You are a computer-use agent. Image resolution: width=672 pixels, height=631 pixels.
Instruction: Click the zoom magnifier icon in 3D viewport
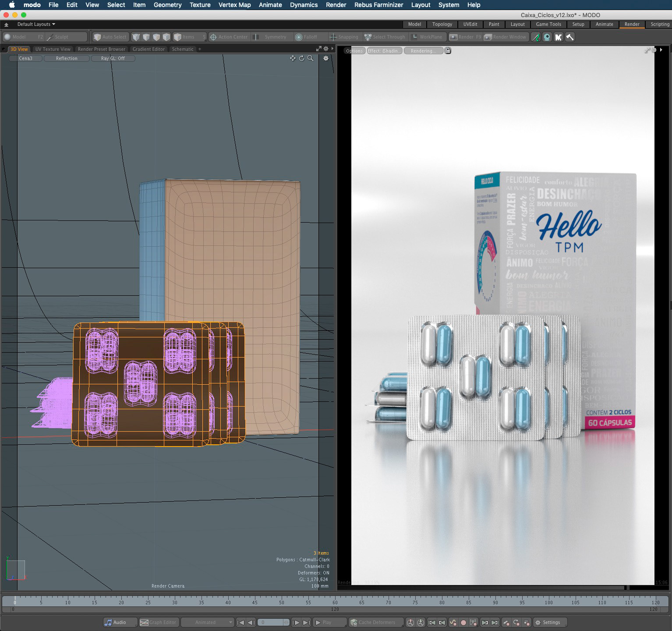pyautogui.click(x=310, y=58)
